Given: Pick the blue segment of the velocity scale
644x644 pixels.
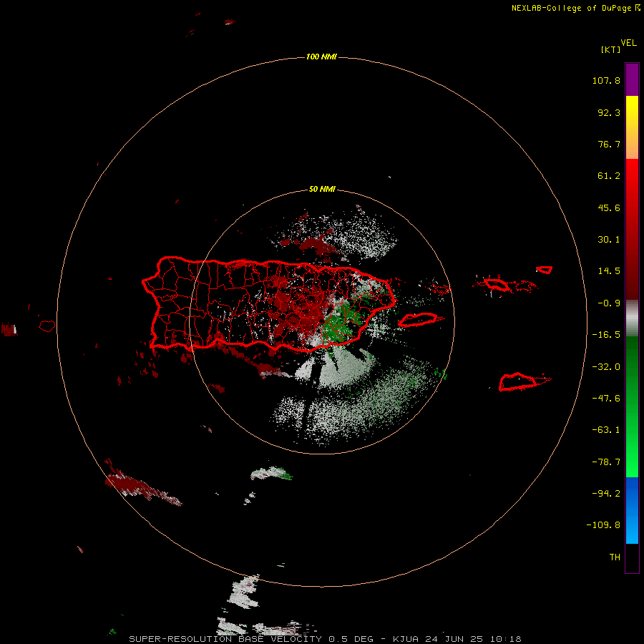Looking at the screenshot, I should pos(632,510).
